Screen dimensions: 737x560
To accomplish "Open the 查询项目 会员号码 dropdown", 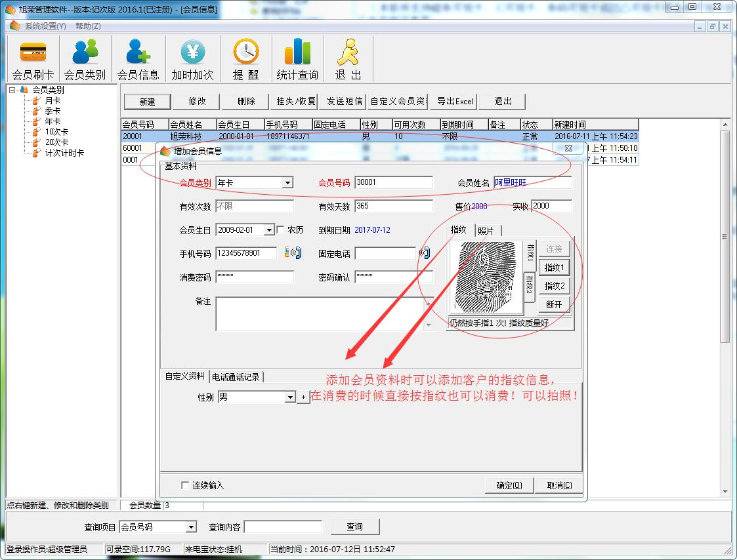I will [190, 527].
